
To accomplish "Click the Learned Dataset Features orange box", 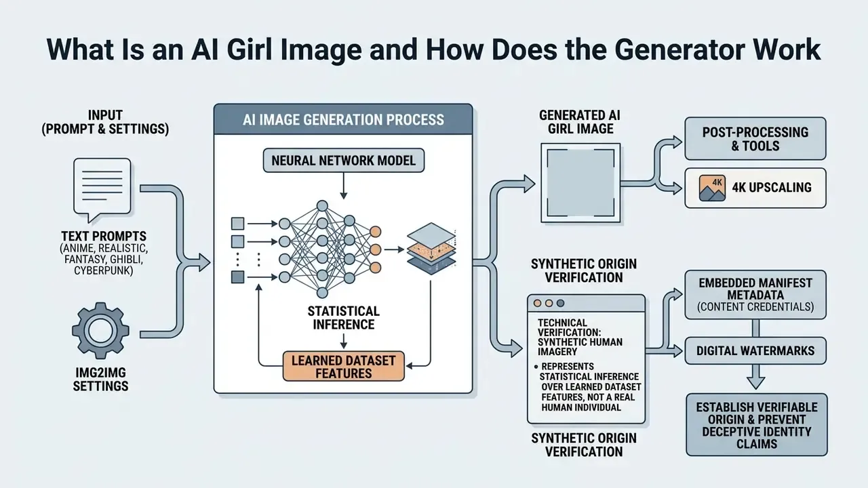I will tap(343, 366).
